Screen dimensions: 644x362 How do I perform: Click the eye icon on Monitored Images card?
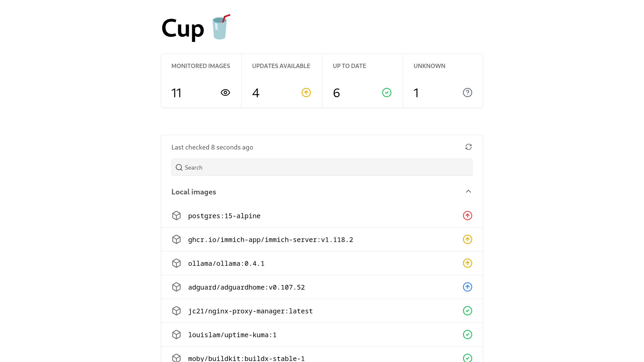[x=225, y=93]
